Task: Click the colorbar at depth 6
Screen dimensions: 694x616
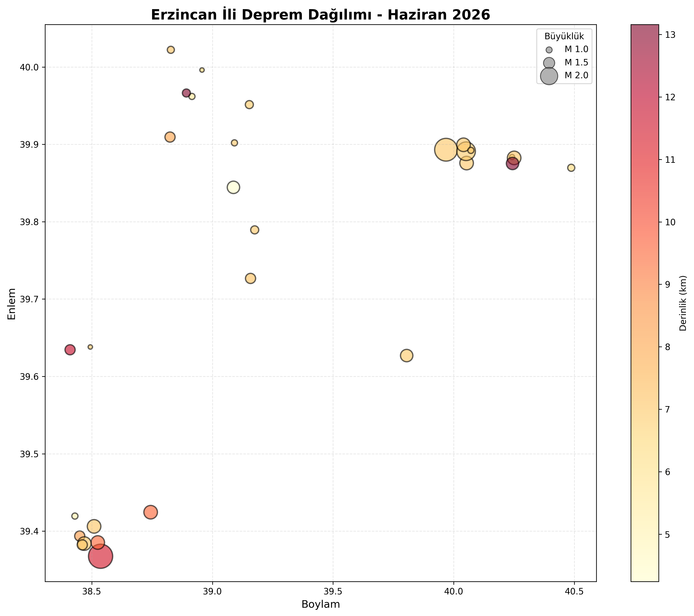Action: tap(644, 472)
